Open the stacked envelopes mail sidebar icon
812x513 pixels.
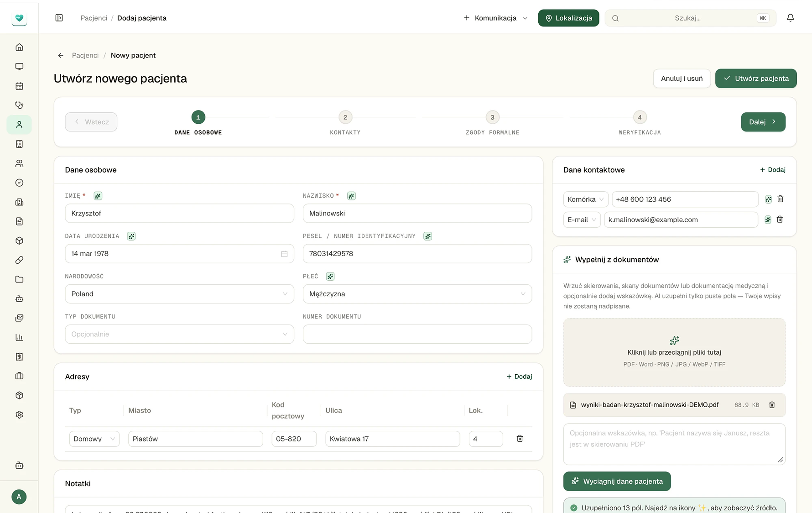(19, 318)
